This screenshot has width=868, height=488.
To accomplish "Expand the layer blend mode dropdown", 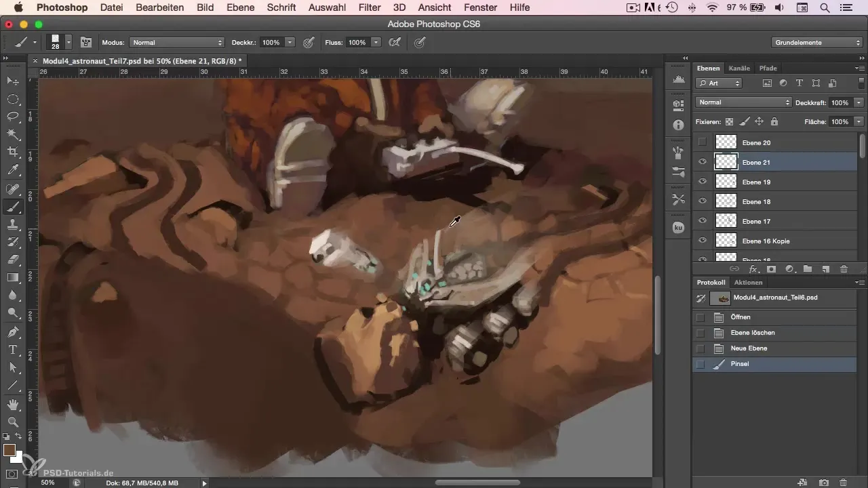I will 744,102.
